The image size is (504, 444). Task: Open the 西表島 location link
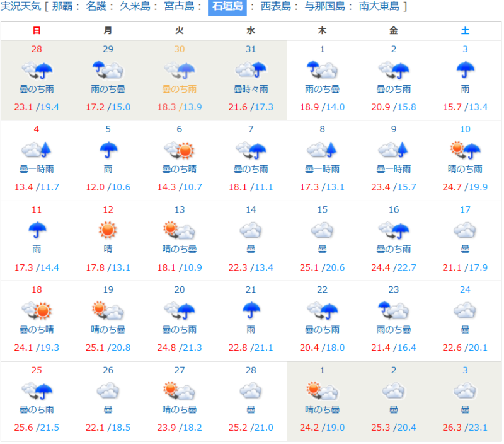[275, 7]
